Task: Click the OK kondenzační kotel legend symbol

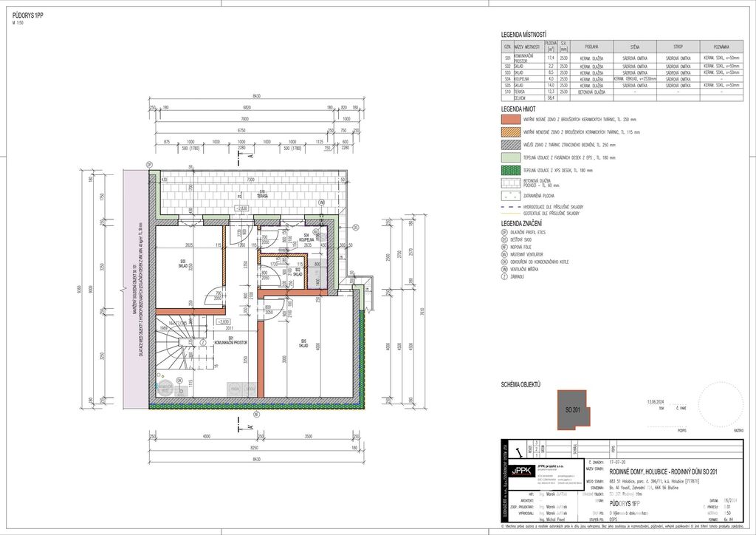Action: coord(504,262)
